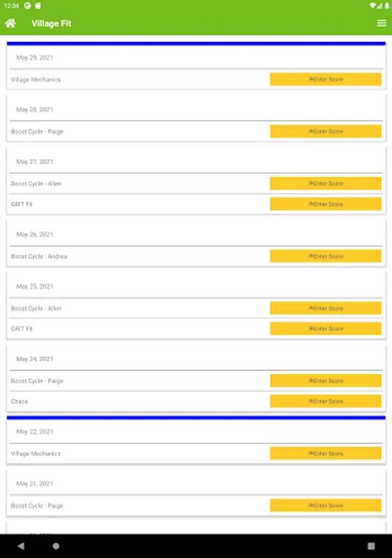Enter score for May 27 Boost Cycle - Allen
Image resolution: width=392 pixels, height=558 pixels.
coord(325,184)
